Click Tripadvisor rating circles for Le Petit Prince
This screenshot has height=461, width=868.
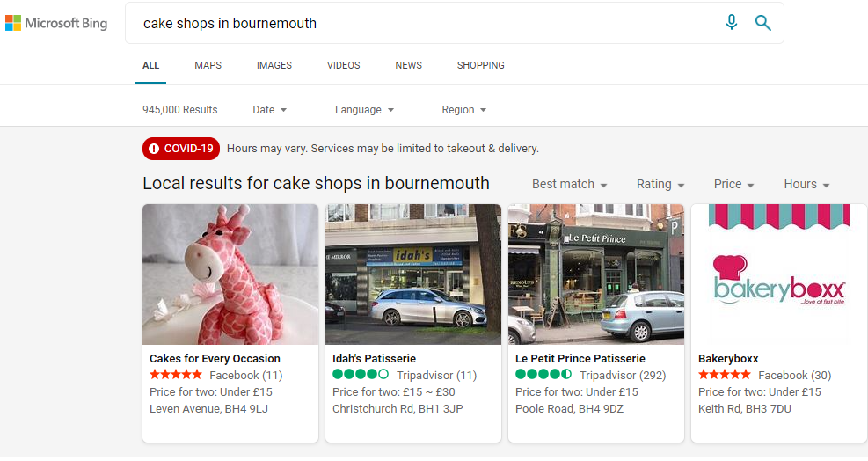[543, 375]
